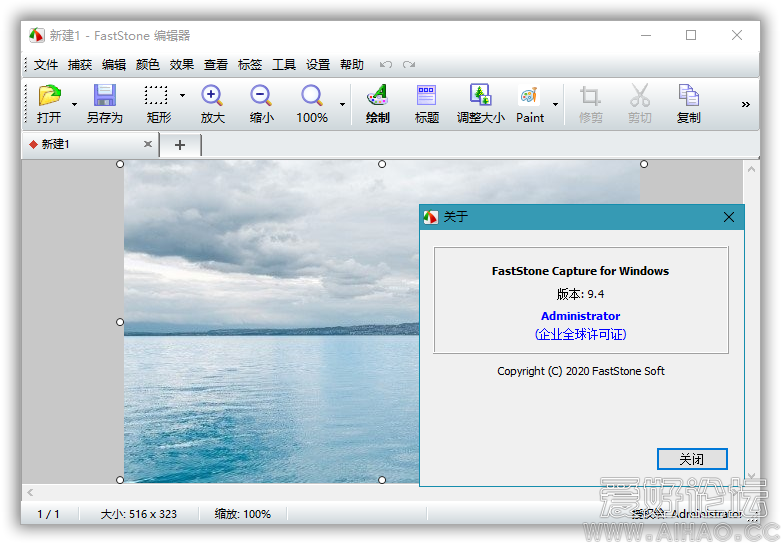
Task: Add a new tab with plus button
Action: click(x=180, y=145)
